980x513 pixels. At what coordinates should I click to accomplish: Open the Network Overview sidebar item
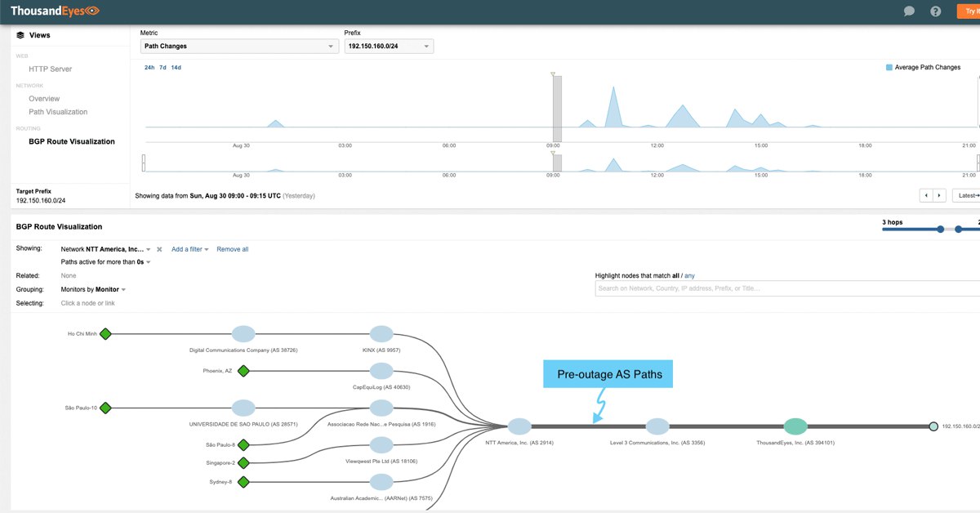pos(44,99)
